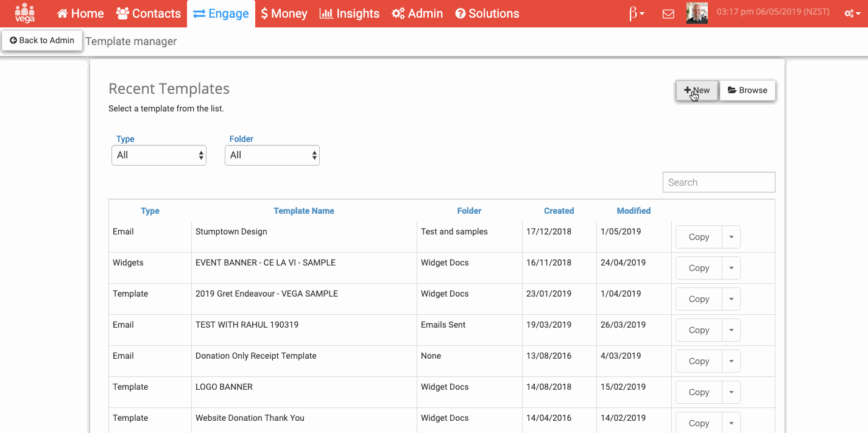The width and height of the screenshot is (868, 433).
Task: Select the Stumptown Design template name
Action: pos(231,231)
